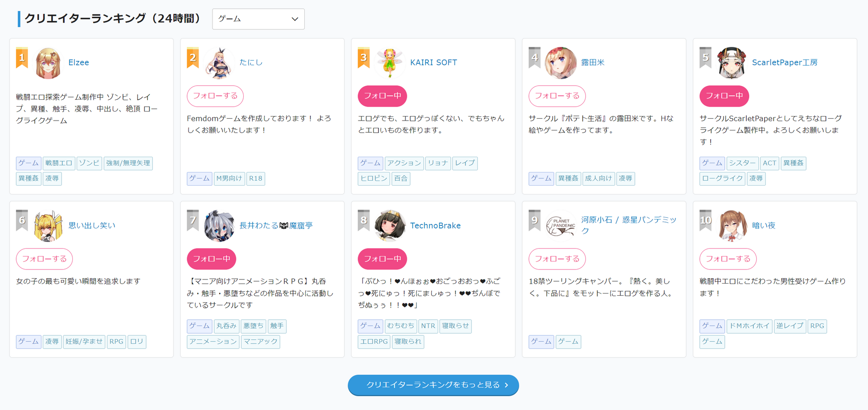Open the Elzee creator link
The width and height of the screenshot is (868, 410).
click(79, 63)
